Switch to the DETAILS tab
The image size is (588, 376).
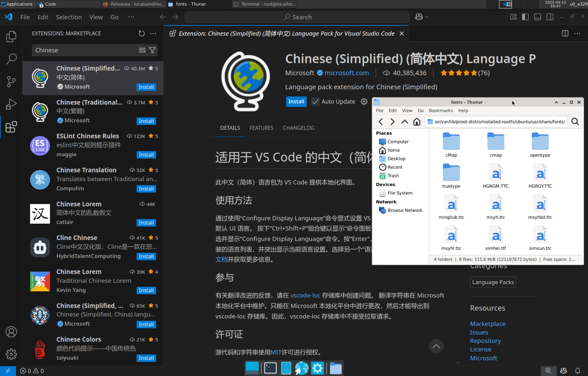pyautogui.click(x=230, y=128)
